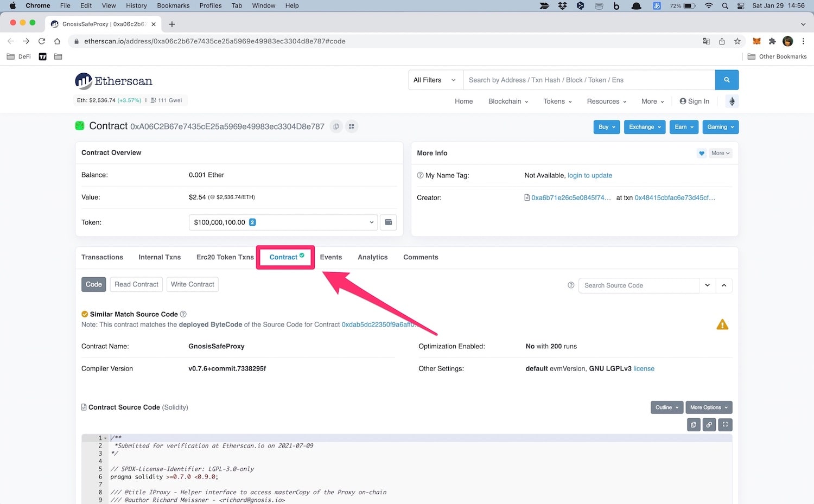Click the main address search field
This screenshot has height=504, width=814.
coord(589,80)
